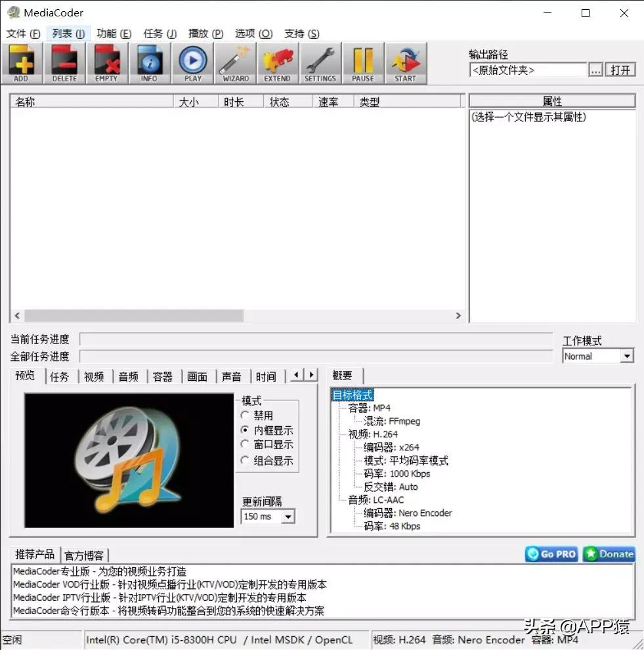The width and height of the screenshot is (644, 650).
Task: Click the 输出路径 <原始文件夹> input field
Action: [528, 70]
